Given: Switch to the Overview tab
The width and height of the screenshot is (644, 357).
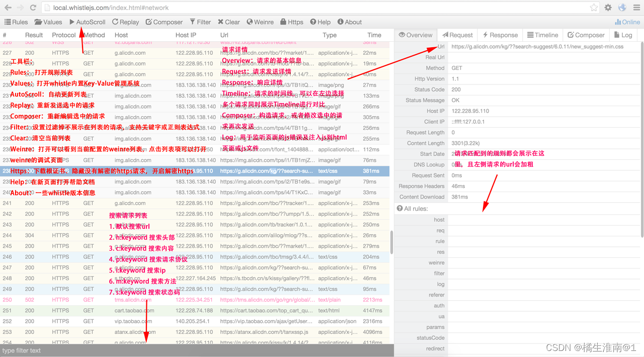Looking at the screenshot, I should pos(416,35).
